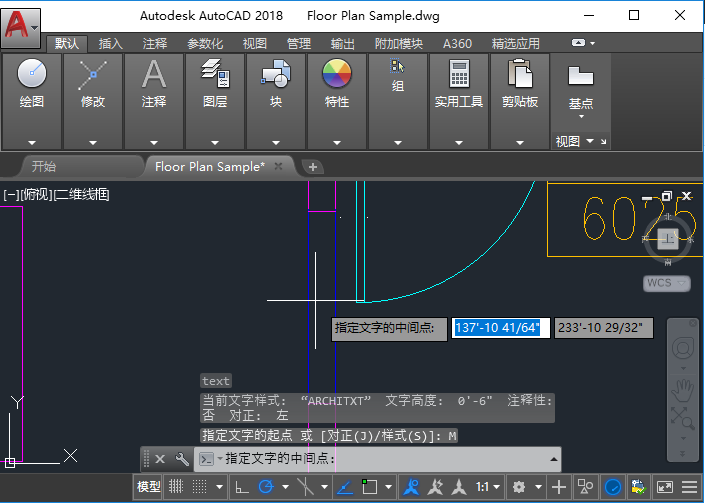Open the 附加模块 ribbon tab
705x503 pixels.
[399, 44]
